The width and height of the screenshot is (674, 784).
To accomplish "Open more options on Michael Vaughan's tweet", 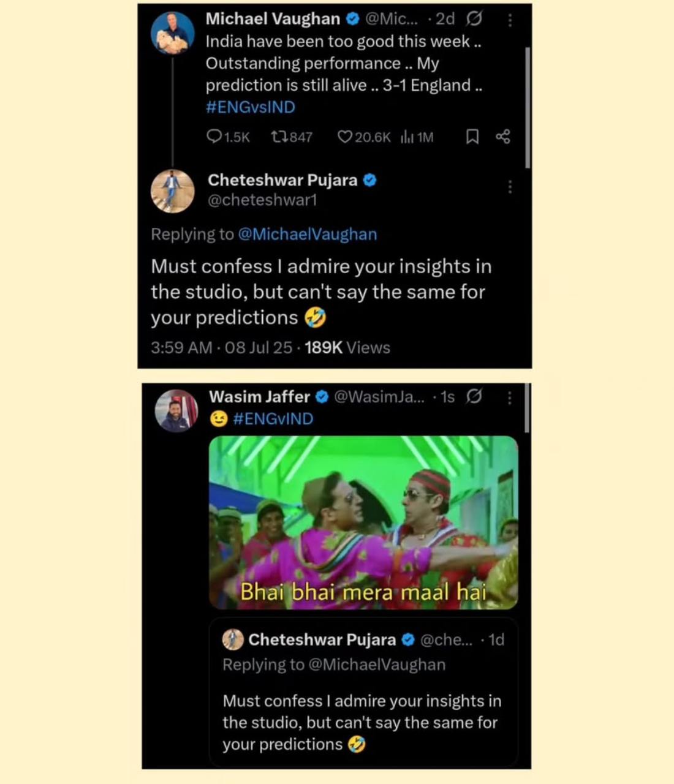I will tap(510, 20).
